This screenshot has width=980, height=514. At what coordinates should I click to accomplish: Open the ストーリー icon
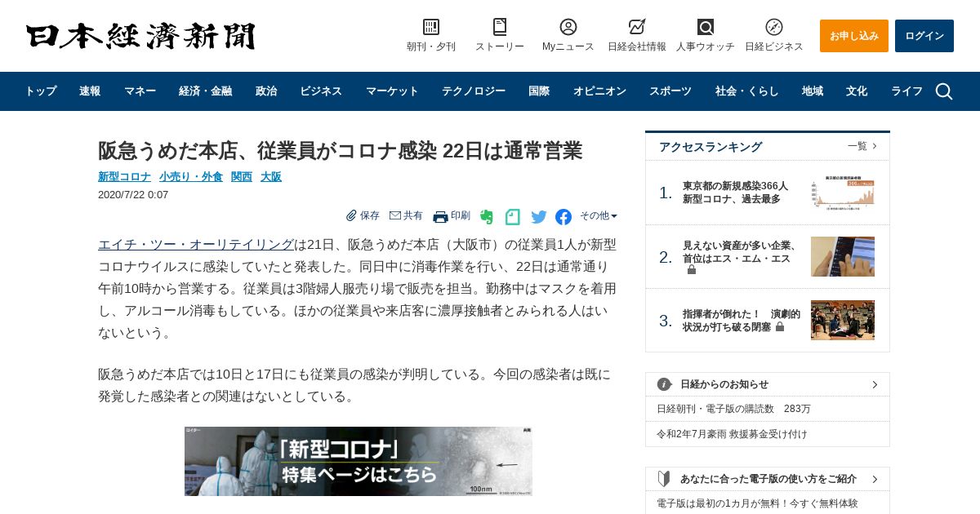click(500, 27)
